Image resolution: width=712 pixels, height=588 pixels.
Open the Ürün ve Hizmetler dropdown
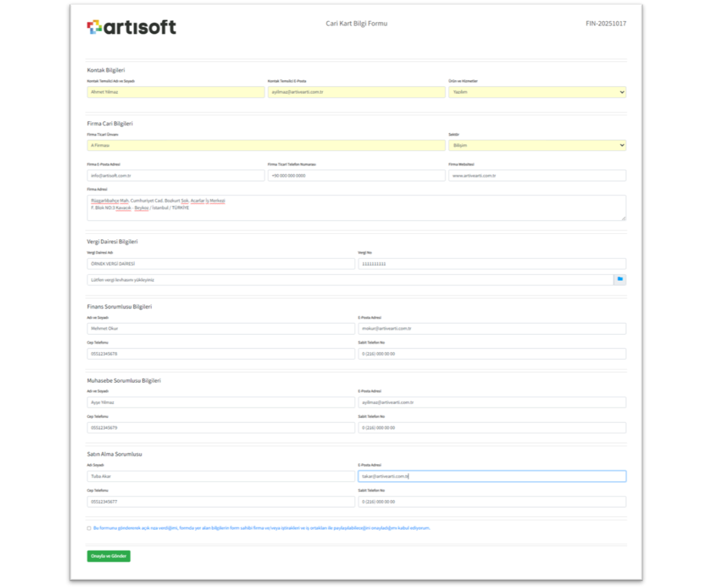pyautogui.click(x=536, y=92)
